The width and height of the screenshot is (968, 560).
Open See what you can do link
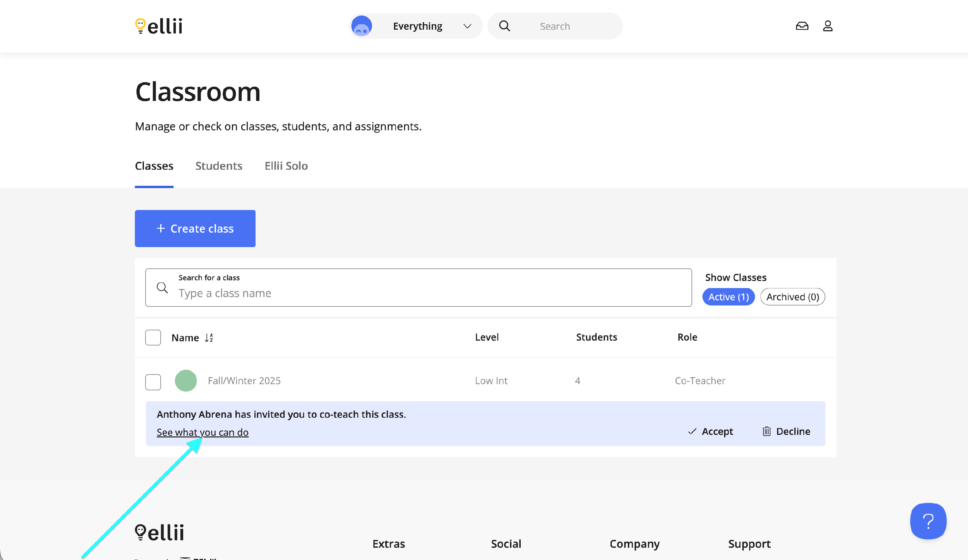(202, 432)
